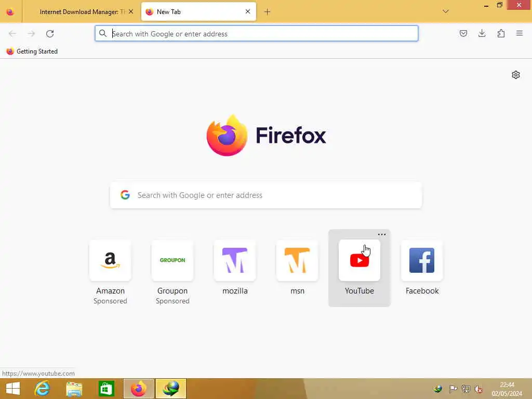
Task: Open the msn shortcut tile
Action: point(297,260)
